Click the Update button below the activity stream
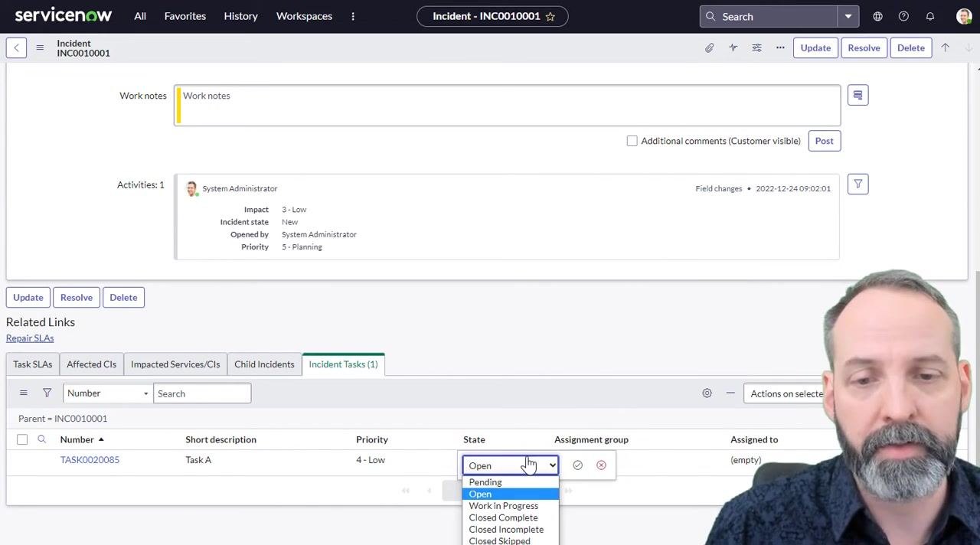Screen dimensions: 980x545 pos(28,298)
